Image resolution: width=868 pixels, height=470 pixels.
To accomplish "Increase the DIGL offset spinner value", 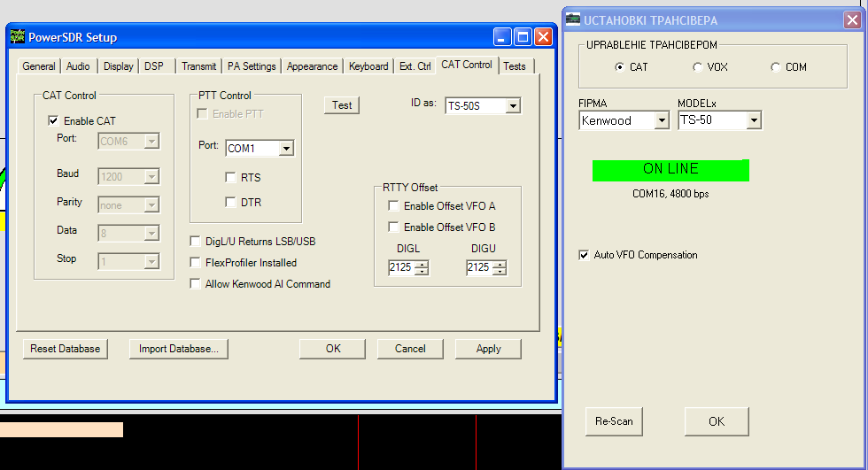I will (422, 264).
